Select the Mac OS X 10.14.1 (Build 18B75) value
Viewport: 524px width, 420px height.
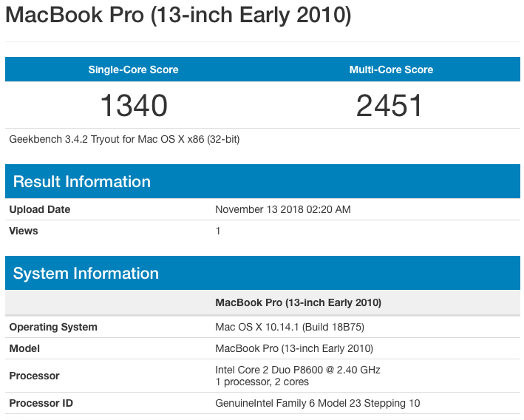pos(290,327)
